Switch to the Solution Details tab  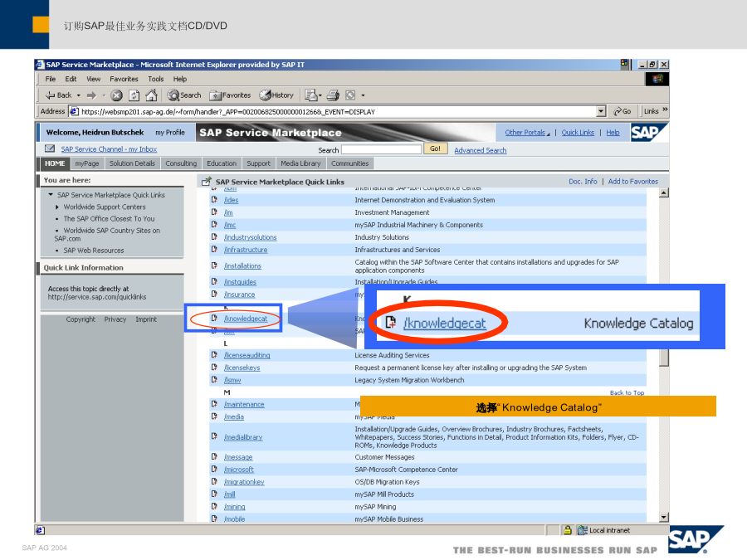coord(132,163)
